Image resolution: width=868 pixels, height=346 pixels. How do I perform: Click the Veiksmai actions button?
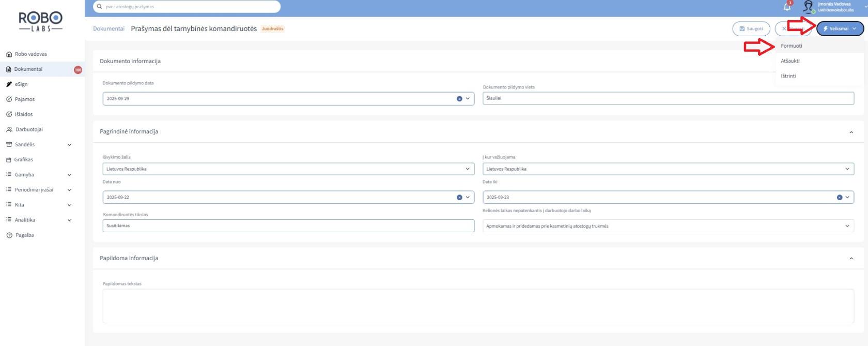[840, 28]
